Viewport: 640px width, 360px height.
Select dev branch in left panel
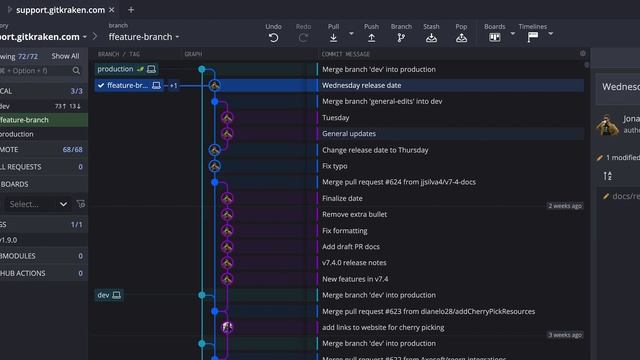pos(44,106)
